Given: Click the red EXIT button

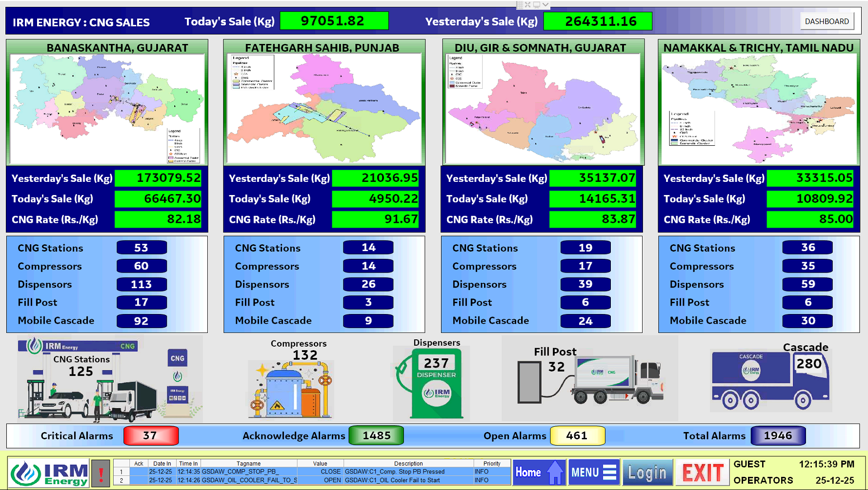Looking at the screenshot, I should coord(702,472).
